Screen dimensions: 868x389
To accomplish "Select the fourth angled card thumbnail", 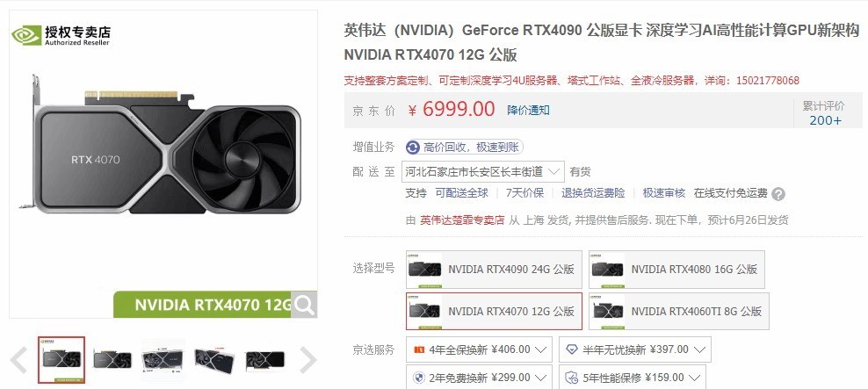I will point(213,360).
